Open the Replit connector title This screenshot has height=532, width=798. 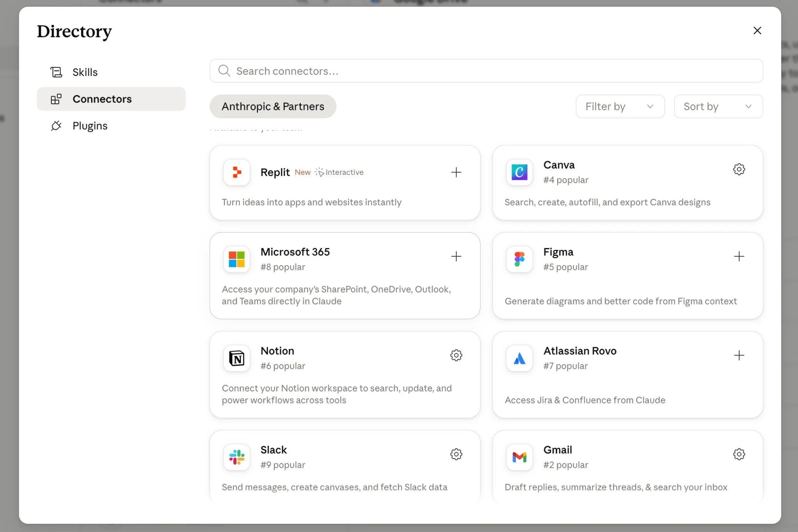point(275,172)
